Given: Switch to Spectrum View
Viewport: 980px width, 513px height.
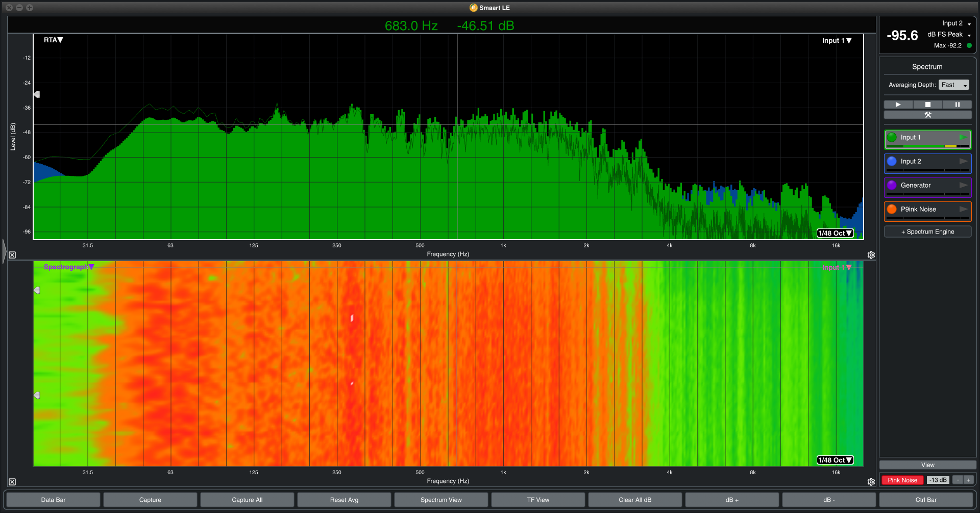Looking at the screenshot, I should [x=441, y=500].
